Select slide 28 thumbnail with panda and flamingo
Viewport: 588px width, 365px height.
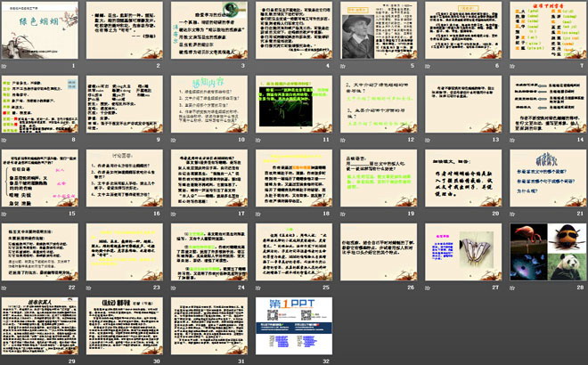click(549, 252)
